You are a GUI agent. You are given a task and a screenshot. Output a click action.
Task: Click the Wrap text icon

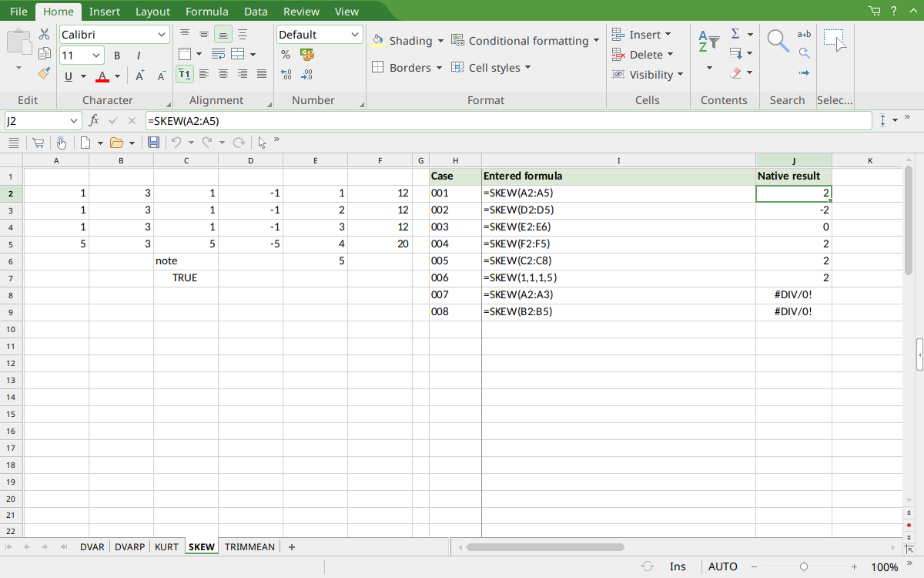click(x=218, y=54)
